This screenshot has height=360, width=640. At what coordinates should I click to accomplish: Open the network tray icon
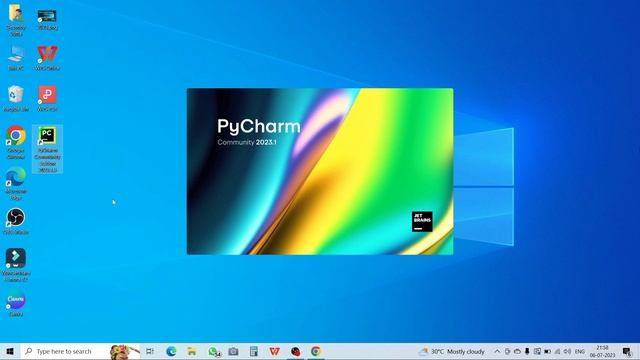point(558,351)
